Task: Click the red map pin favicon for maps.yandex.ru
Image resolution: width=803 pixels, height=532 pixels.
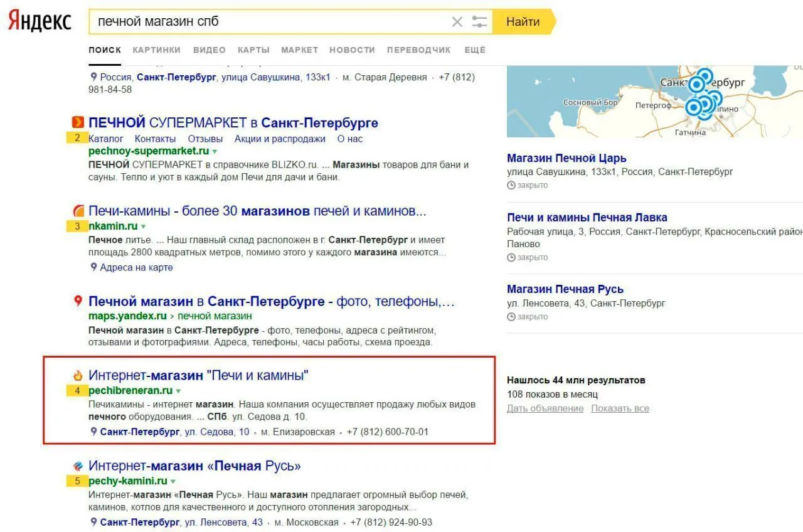Action: (x=78, y=301)
